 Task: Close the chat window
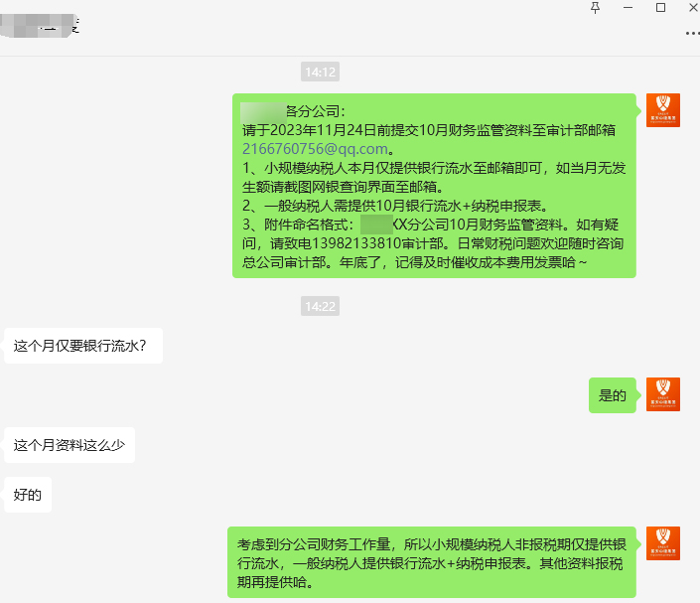pyautogui.click(x=693, y=8)
